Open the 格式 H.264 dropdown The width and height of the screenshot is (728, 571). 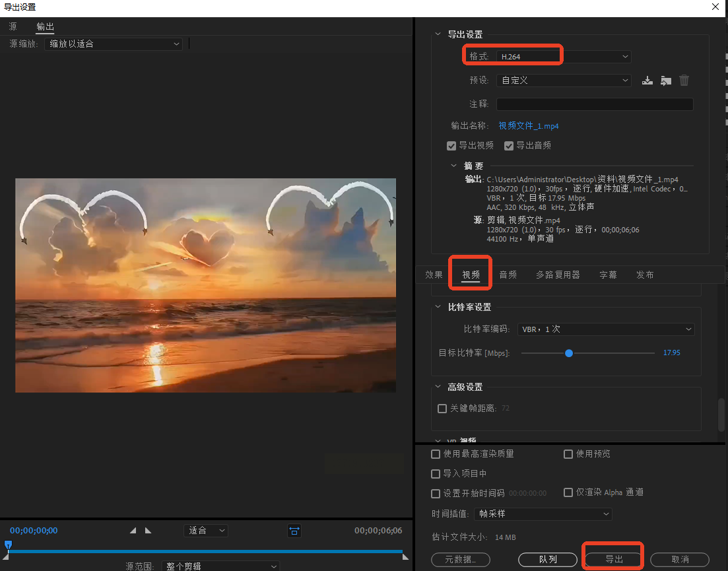tap(564, 57)
